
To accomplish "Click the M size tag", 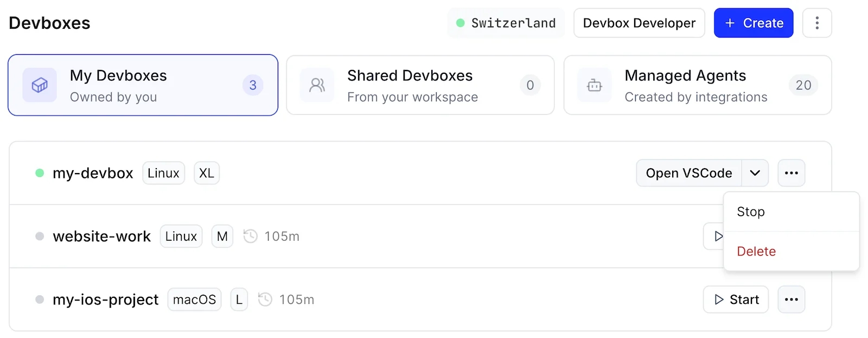I will [x=222, y=236].
